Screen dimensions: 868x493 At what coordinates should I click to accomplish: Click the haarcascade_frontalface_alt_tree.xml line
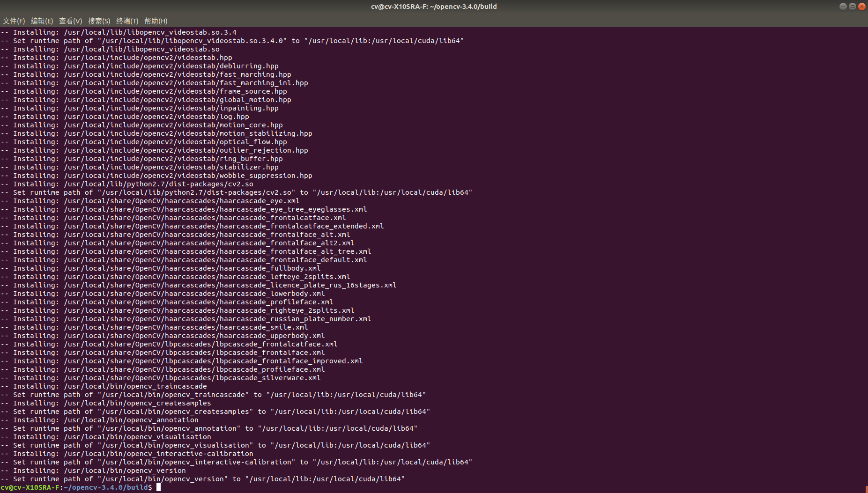pos(186,251)
